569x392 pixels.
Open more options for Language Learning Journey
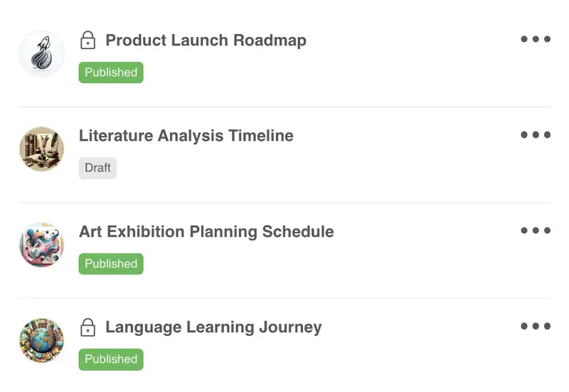[536, 327]
